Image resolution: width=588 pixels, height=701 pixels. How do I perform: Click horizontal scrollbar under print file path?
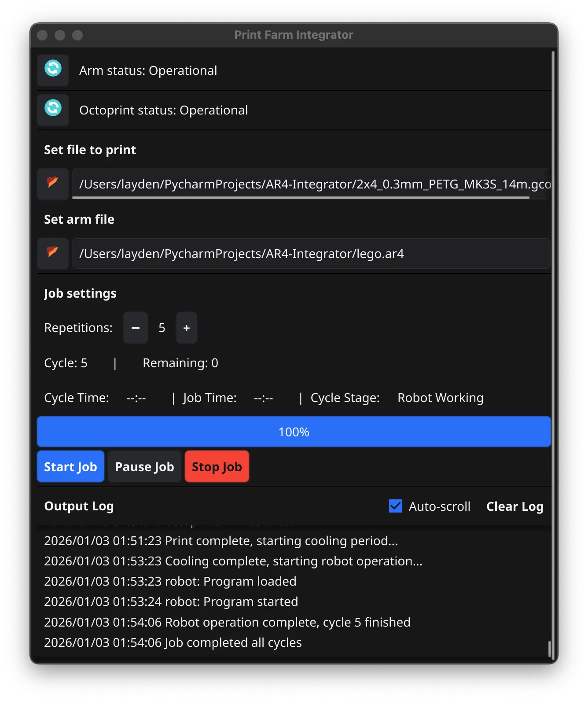pos(300,198)
